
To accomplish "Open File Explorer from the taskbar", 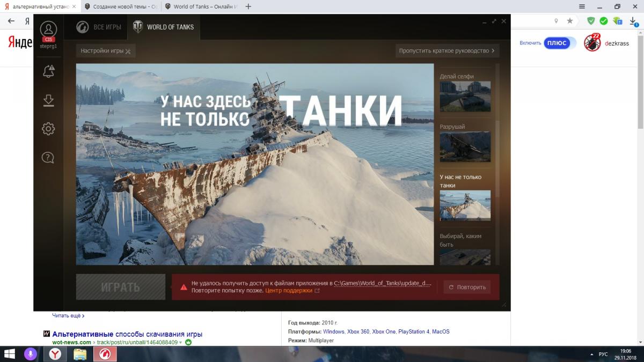I will point(80,354).
